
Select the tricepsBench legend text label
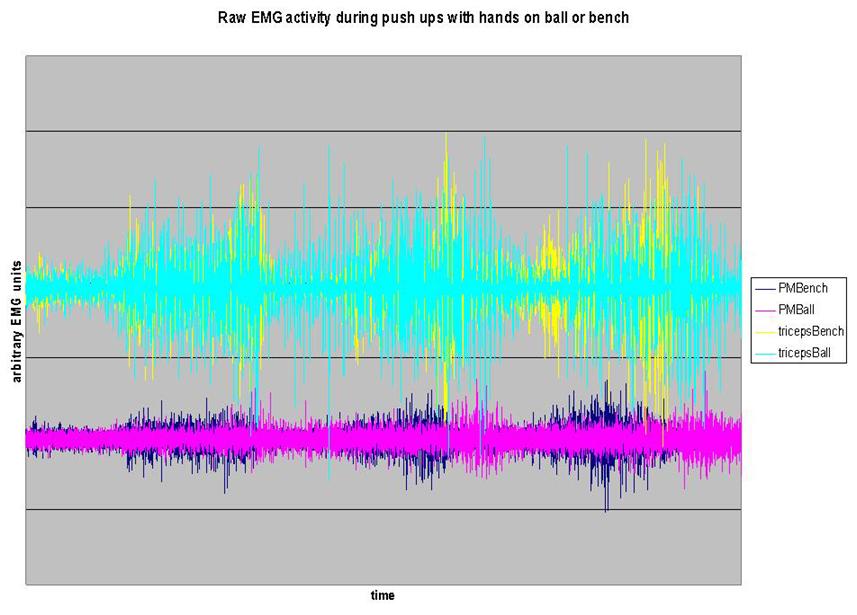pyautogui.click(x=811, y=331)
